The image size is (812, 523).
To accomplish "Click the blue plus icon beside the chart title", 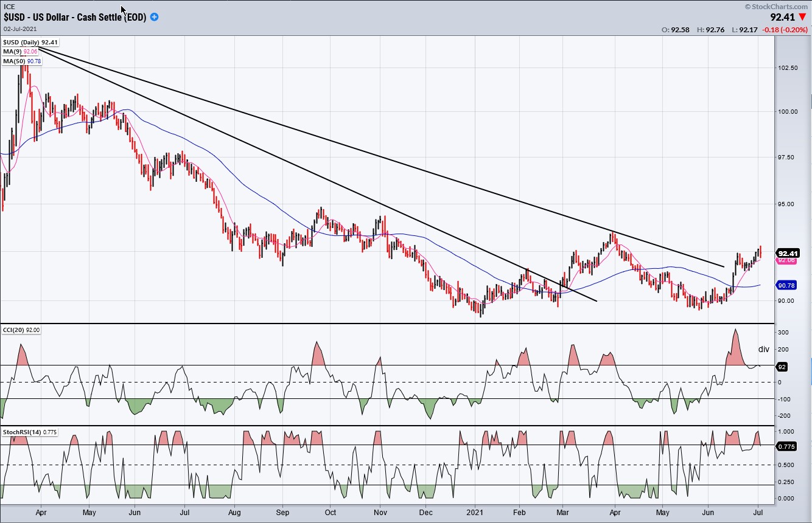I will coord(154,17).
